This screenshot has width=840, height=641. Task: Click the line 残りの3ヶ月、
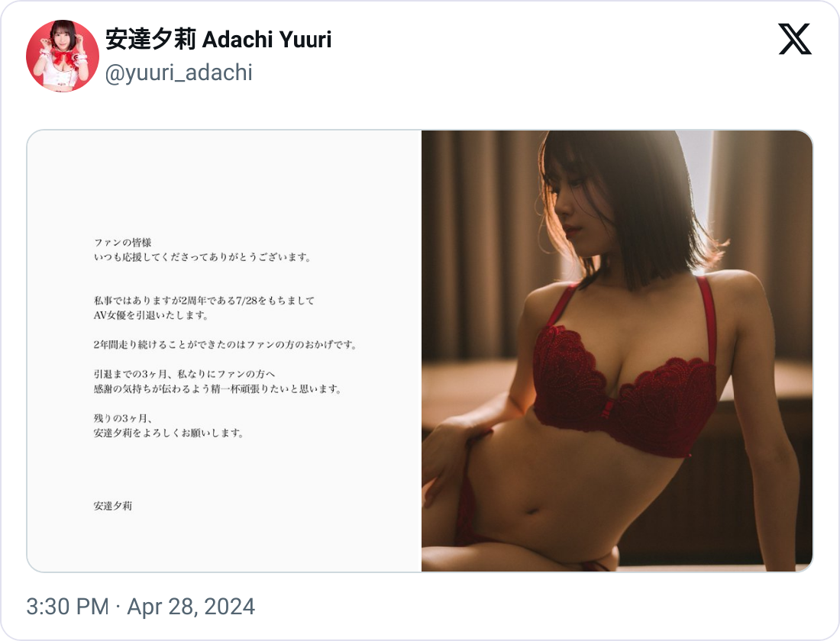(123, 418)
